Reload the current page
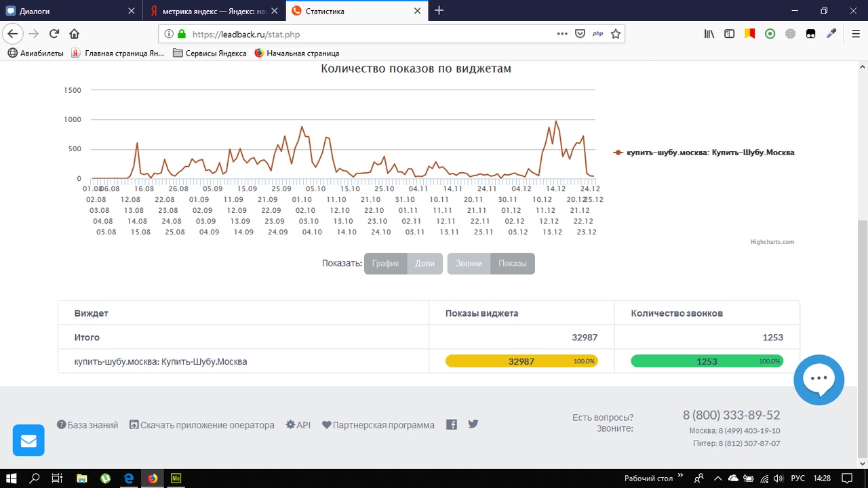 pyautogui.click(x=54, y=34)
